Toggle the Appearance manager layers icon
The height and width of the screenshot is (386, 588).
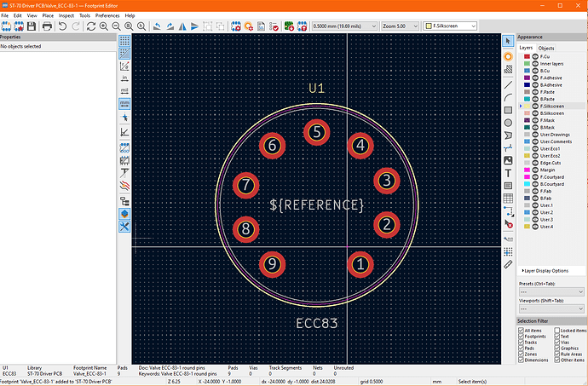[x=124, y=214]
